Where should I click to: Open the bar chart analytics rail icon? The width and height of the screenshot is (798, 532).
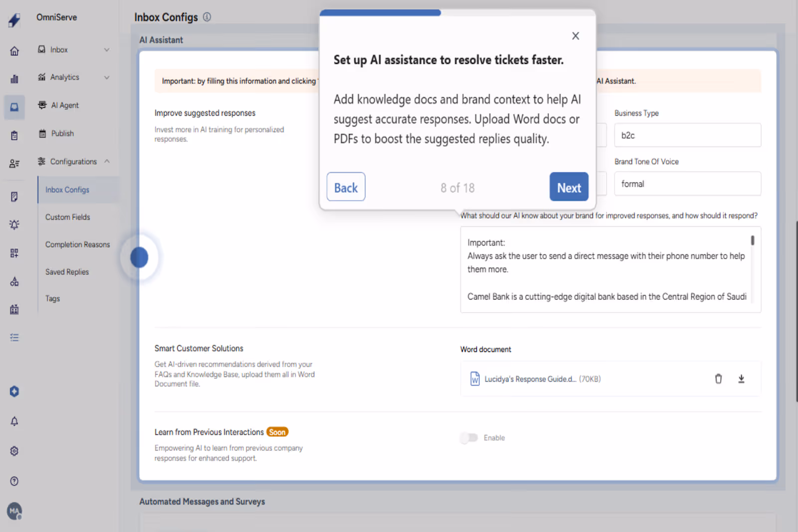[x=14, y=79]
